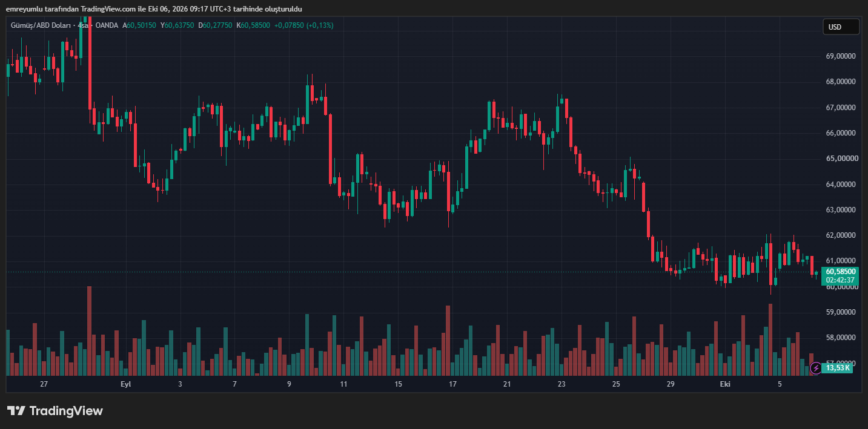The height and width of the screenshot is (429, 868).
Task: Click the 62,00000 price axis label
Action: coord(842,235)
